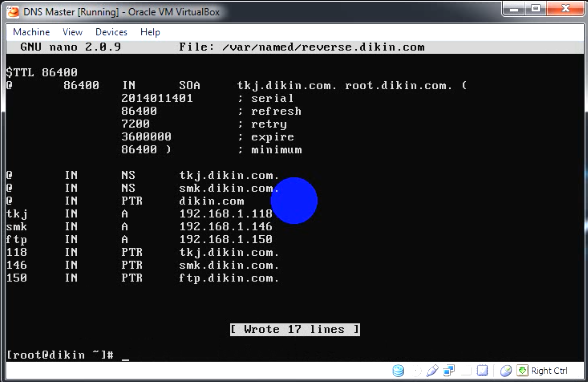This screenshot has height=382, width=588.
Task: Click 'root.dikin.com.' in the SOA line
Action: point(399,85)
